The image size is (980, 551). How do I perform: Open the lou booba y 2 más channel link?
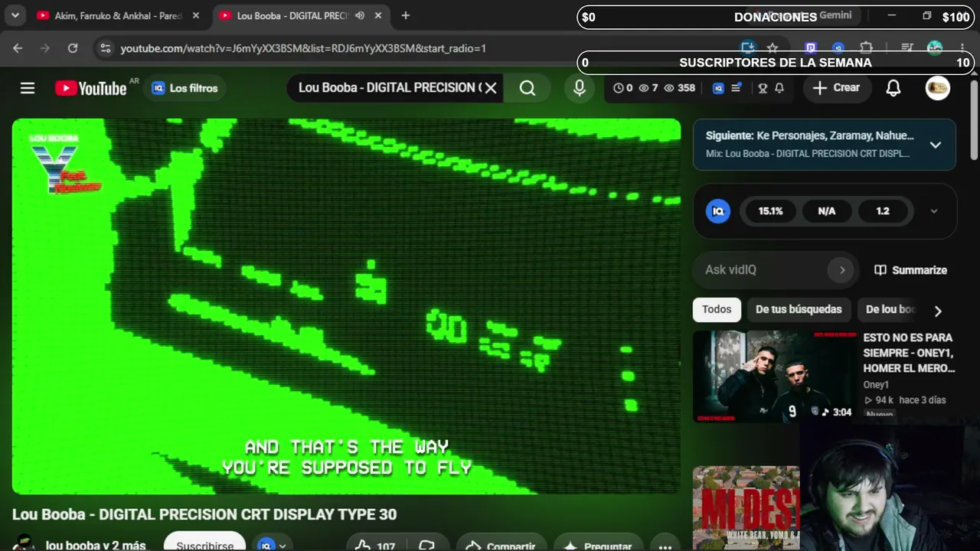(96, 546)
